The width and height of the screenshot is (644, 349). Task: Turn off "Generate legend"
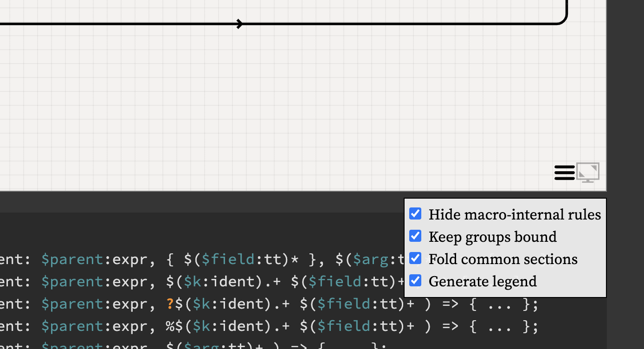[415, 280]
